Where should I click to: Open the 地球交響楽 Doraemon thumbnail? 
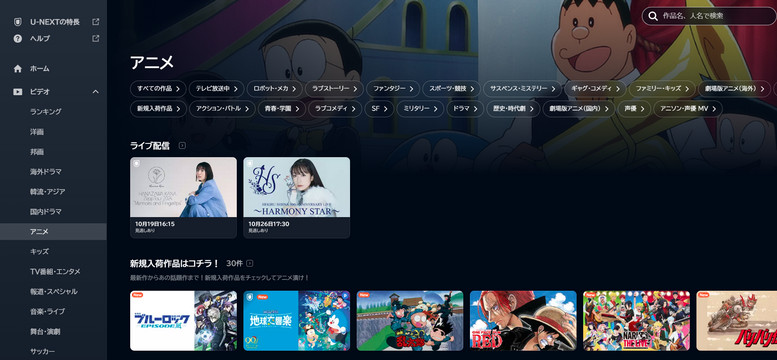pos(296,321)
